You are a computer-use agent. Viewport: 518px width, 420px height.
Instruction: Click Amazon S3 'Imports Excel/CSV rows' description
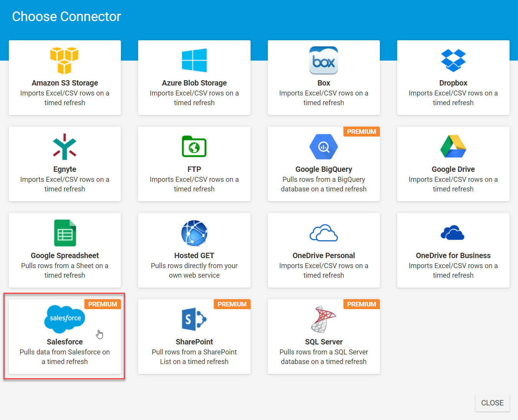[64, 98]
